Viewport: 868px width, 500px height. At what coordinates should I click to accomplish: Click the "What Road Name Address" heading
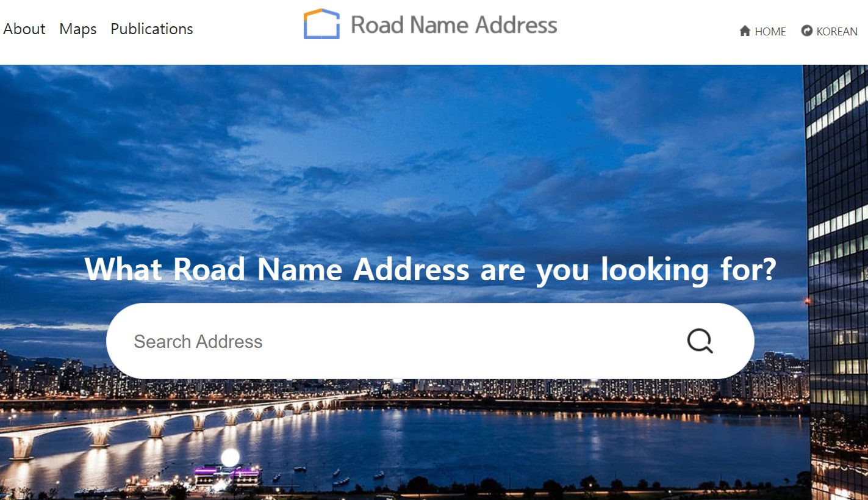[430, 269]
